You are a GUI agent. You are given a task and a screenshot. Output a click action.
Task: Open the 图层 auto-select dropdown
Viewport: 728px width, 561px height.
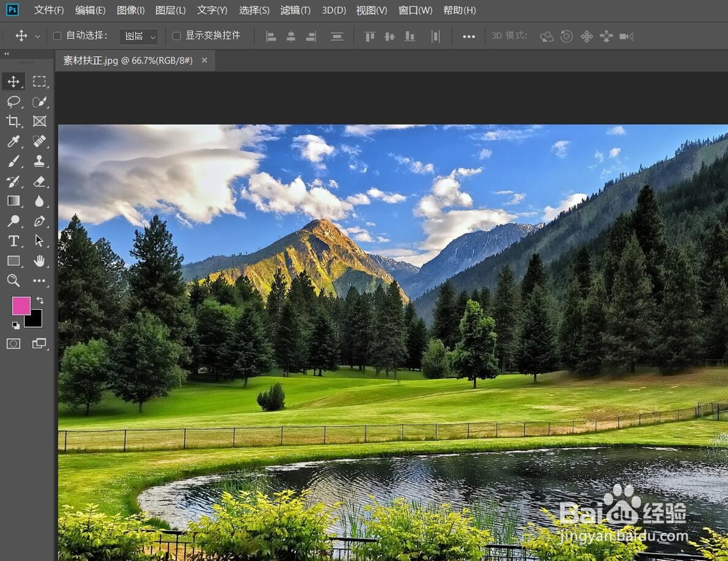pos(139,36)
